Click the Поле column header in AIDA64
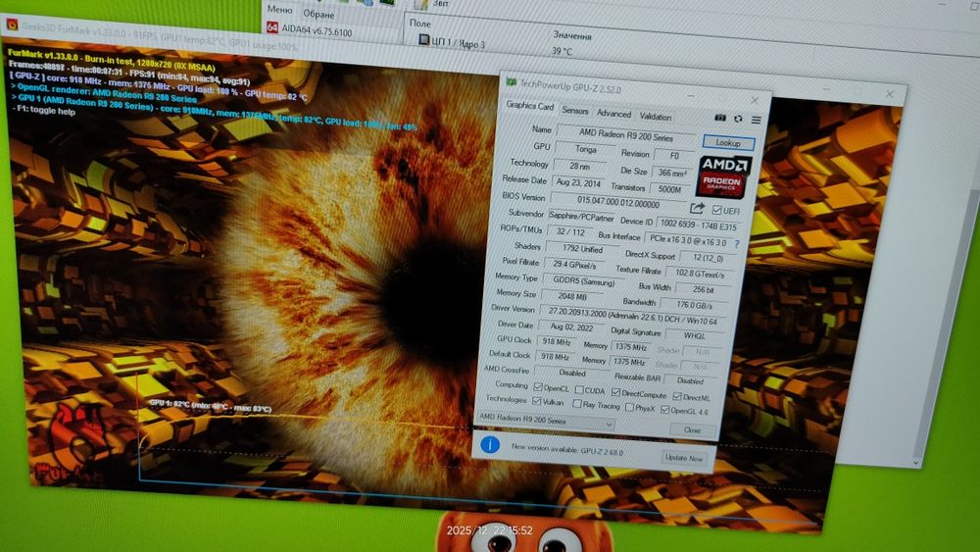Viewport: 980px width, 552px height. coord(420,24)
